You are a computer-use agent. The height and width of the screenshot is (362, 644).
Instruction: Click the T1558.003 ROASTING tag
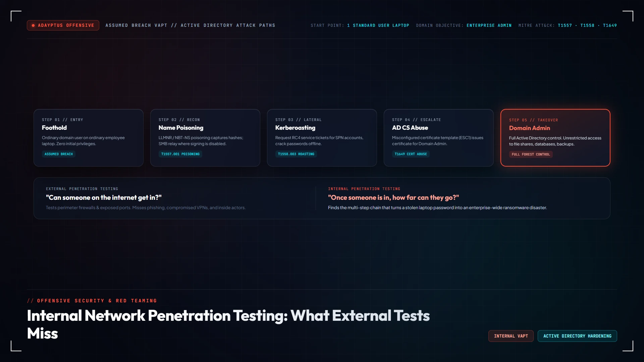tap(296, 154)
